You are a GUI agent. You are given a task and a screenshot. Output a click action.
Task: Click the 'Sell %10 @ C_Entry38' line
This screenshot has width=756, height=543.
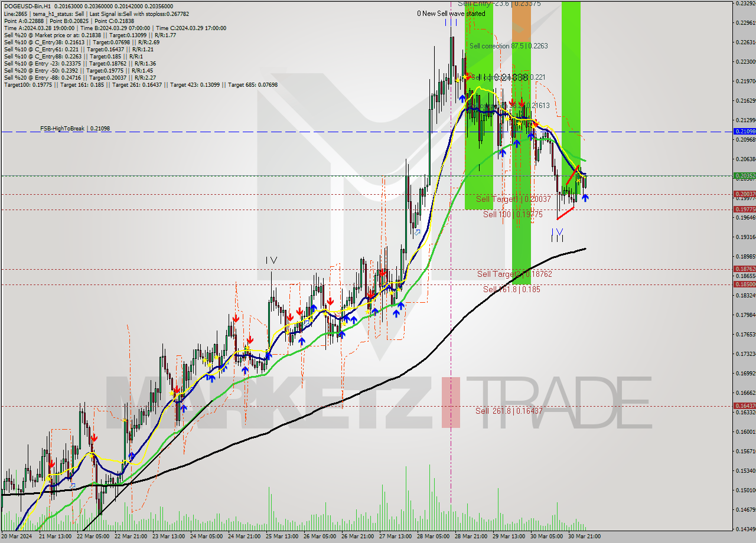82,42
